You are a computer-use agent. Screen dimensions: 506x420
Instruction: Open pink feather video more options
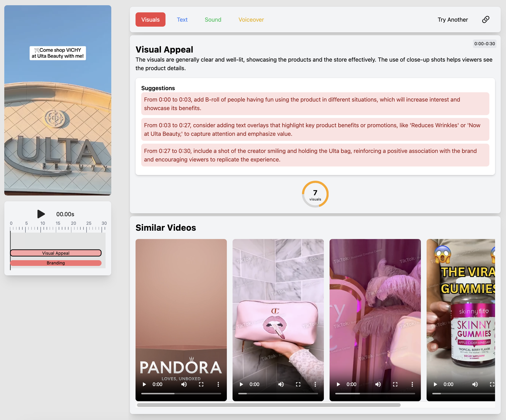[413, 384]
